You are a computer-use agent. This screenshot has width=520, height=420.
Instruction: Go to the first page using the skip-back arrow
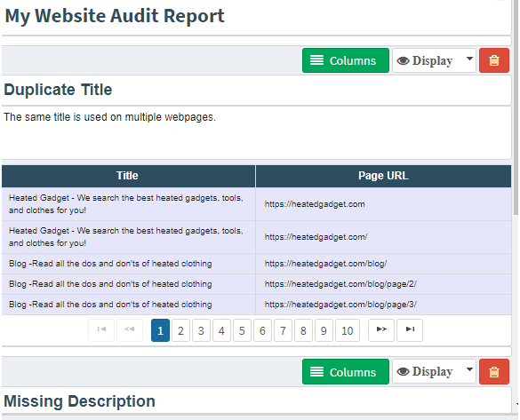pos(101,330)
